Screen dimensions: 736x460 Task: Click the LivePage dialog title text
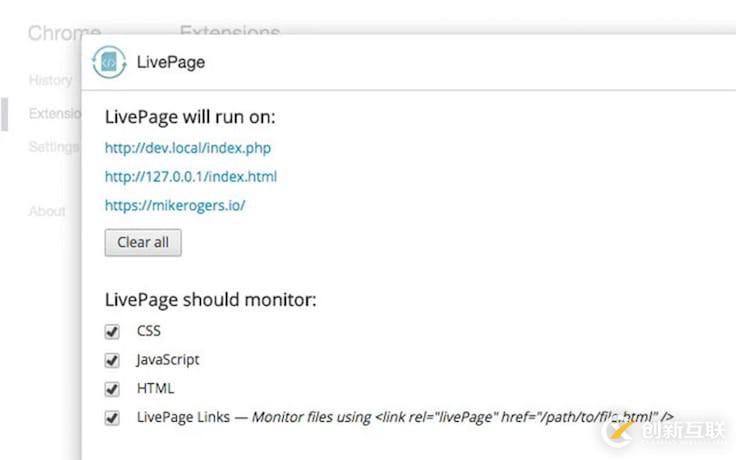pyautogui.click(x=171, y=62)
